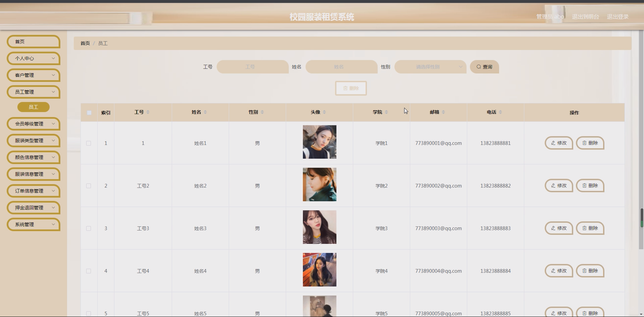Click email 773890001@qq.com cell

click(438, 143)
